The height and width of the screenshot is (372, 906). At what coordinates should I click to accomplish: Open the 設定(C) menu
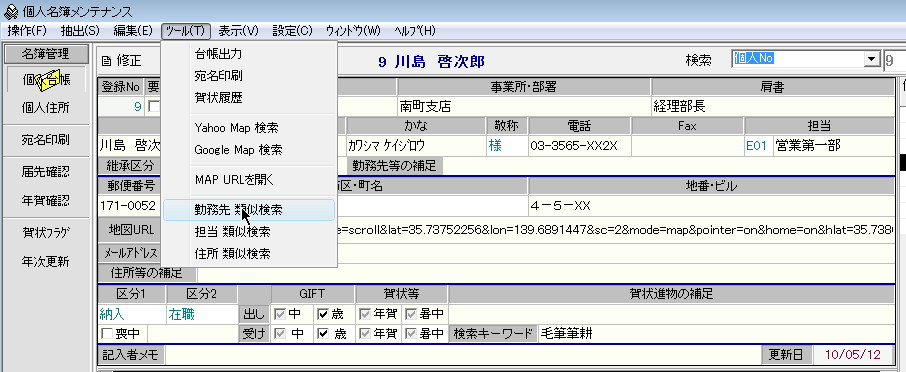(x=292, y=31)
